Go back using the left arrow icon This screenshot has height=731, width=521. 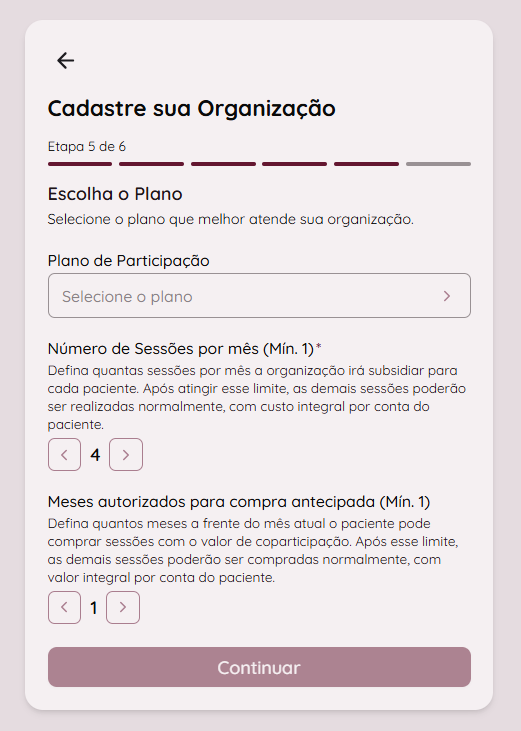pos(66,61)
